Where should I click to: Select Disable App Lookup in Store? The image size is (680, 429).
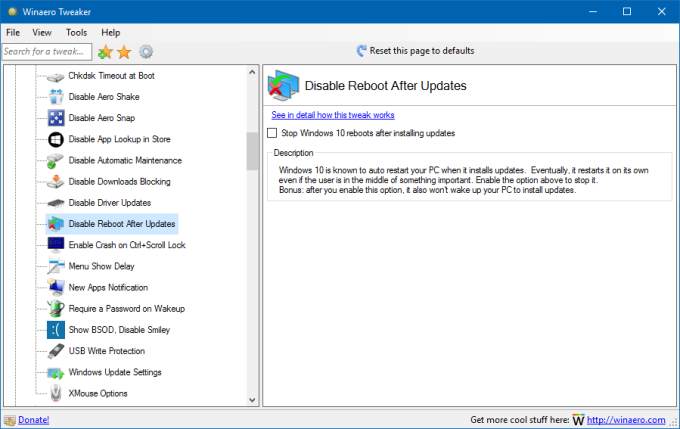[x=119, y=139]
